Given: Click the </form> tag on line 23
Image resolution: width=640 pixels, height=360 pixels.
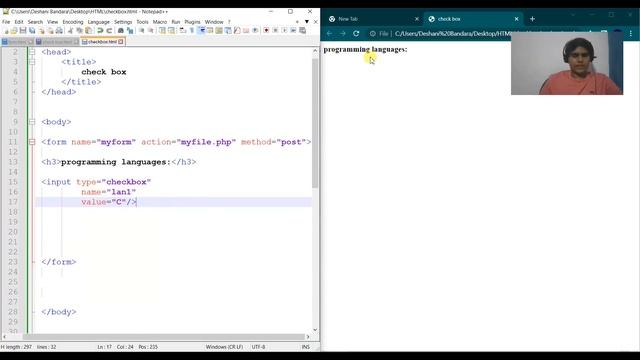Looking at the screenshot, I should tap(59, 262).
